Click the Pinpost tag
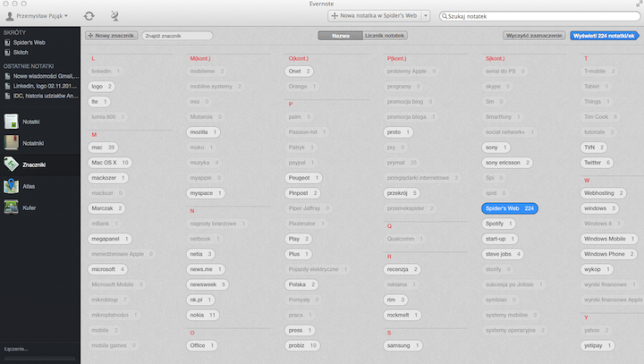644x364 pixels. click(x=302, y=193)
